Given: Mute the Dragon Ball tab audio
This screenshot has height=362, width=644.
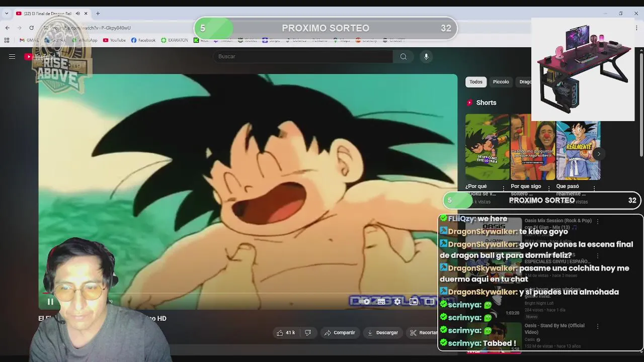Looking at the screenshot, I should tap(77, 14).
